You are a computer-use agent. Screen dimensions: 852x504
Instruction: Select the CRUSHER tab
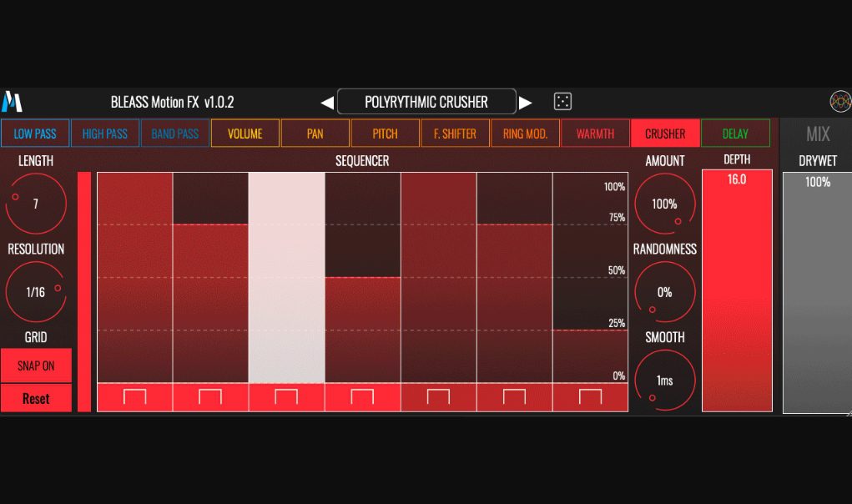click(x=665, y=134)
